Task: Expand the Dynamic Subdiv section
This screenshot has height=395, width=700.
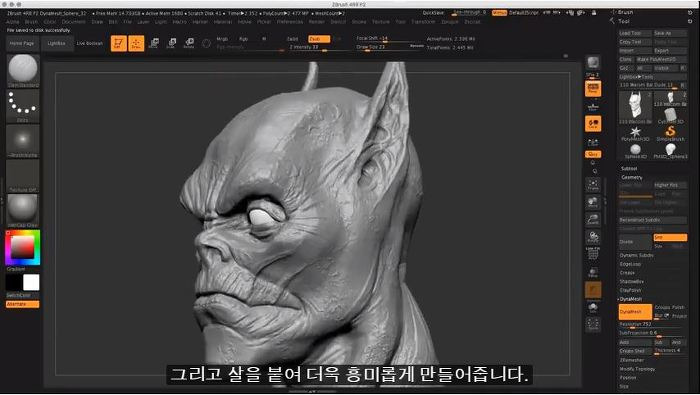Action: coord(637,255)
